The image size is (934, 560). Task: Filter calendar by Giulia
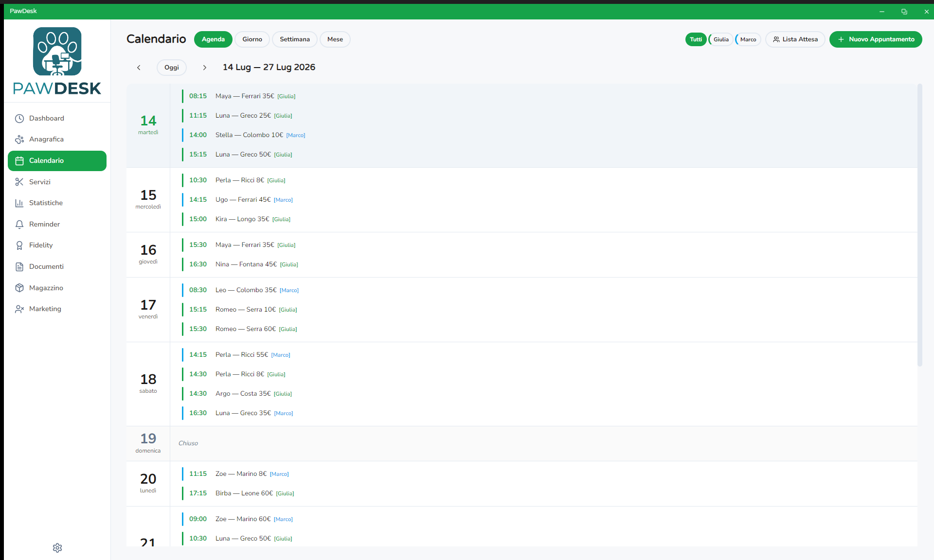[x=721, y=39]
